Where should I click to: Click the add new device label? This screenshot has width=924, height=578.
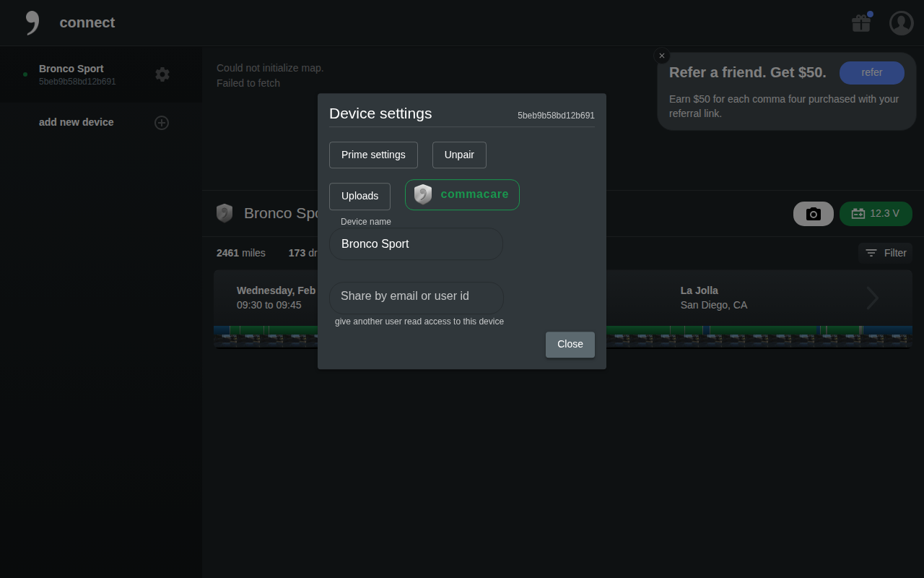(77, 122)
